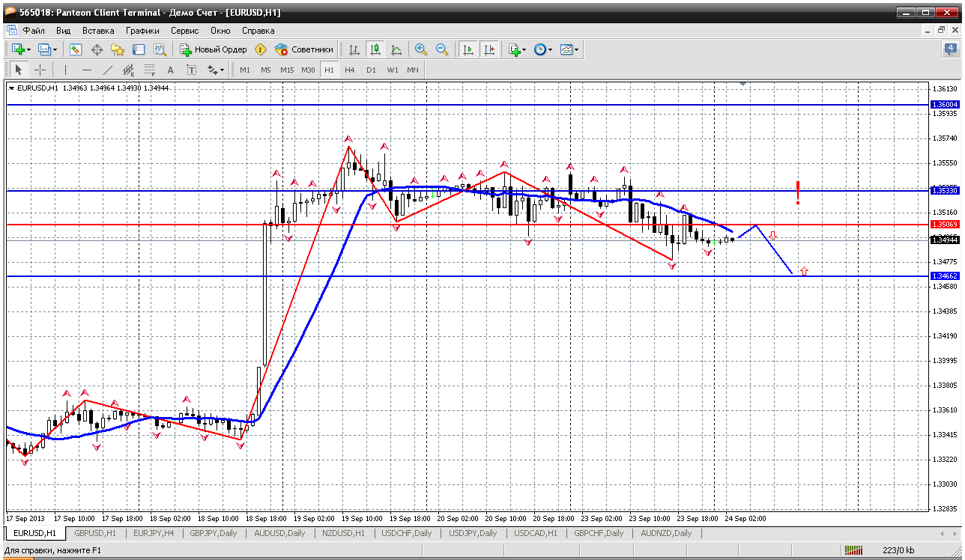
Task: Open the Справка menu
Action: (258, 31)
